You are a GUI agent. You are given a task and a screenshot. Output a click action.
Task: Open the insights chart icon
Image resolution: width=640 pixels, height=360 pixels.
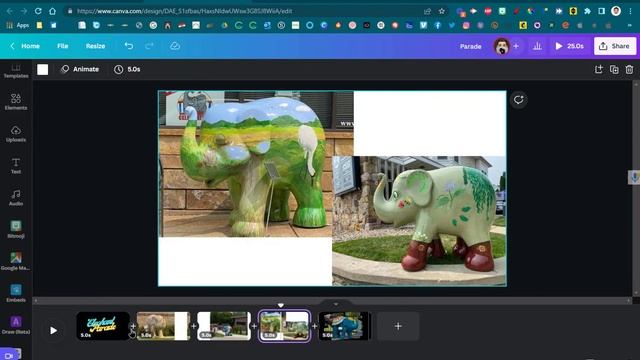(x=537, y=46)
